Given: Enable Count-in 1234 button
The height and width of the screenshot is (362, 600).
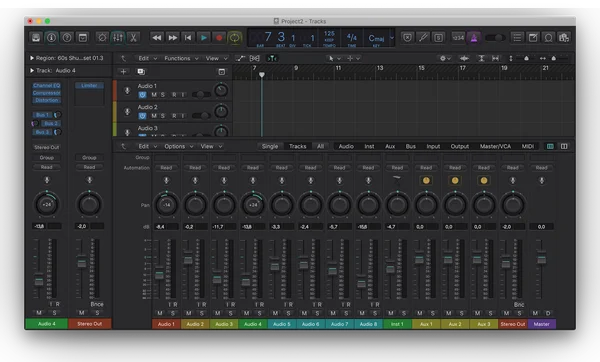Looking at the screenshot, I should 458,38.
